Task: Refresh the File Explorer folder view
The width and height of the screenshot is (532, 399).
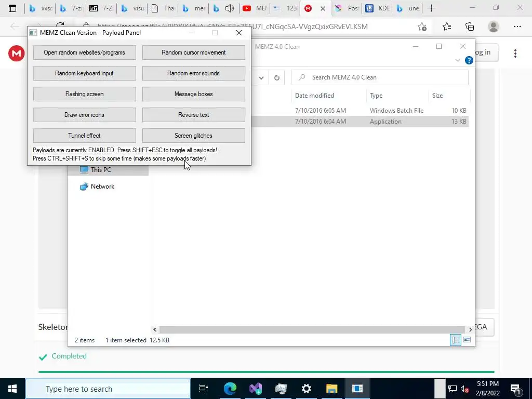Action: pyautogui.click(x=277, y=77)
